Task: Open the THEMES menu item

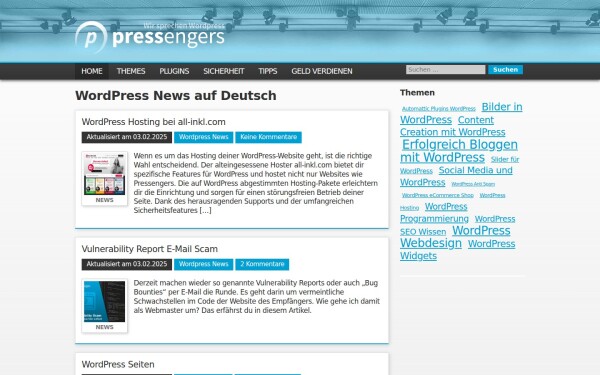Action: coord(131,71)
